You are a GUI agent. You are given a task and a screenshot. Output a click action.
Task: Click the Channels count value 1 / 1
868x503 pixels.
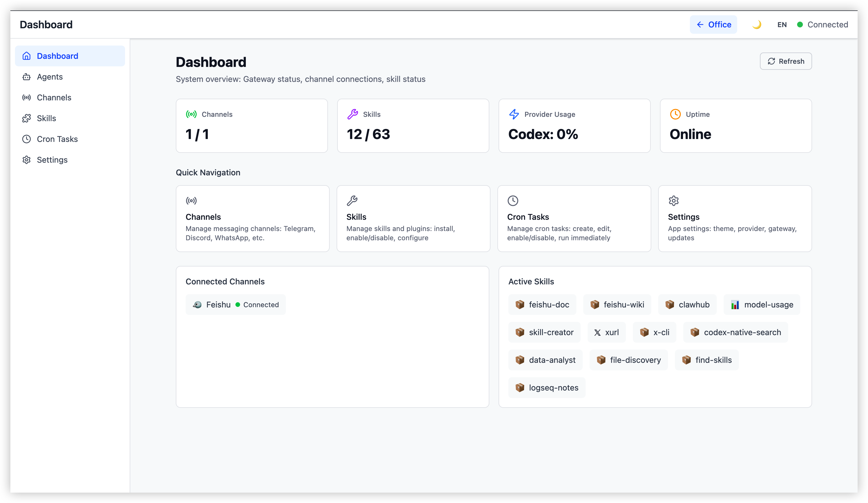click(x=197, y=134)
